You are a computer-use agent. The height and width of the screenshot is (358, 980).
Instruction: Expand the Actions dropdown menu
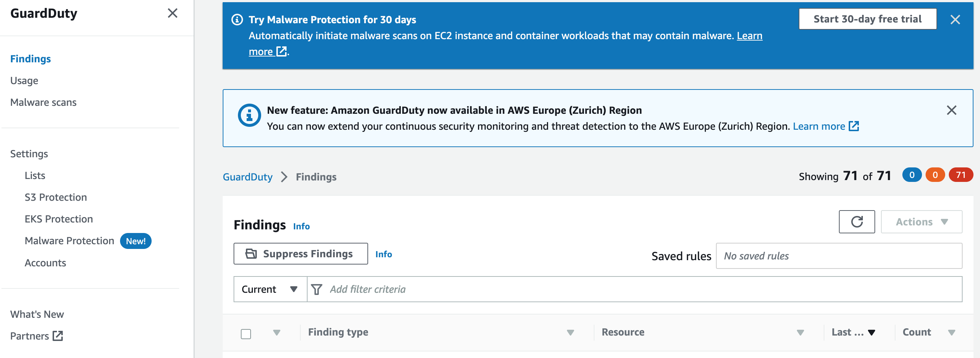pyautogui.click(x=921, y=221)
